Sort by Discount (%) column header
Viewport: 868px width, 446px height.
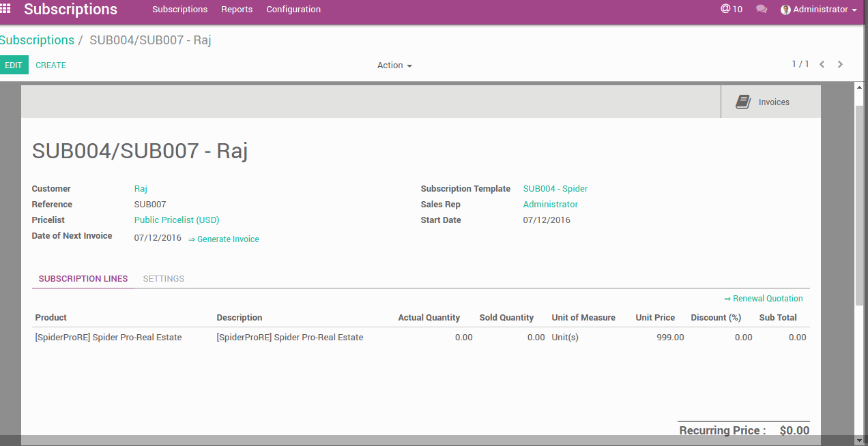tap(716, 318)
